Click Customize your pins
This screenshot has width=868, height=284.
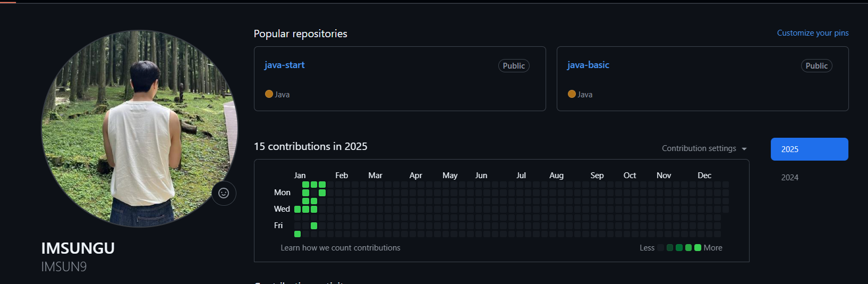coord(812,33)
